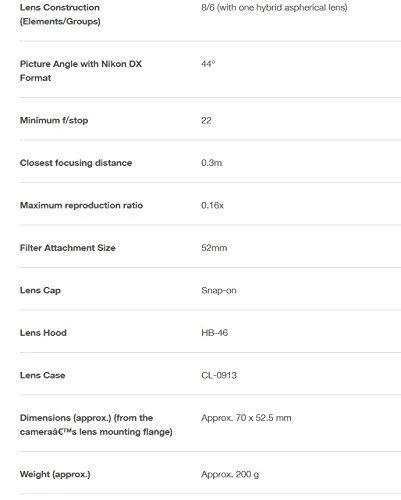Select the 8/6 hybrid aspherical lens value
The width and height of the screenshot is (401, 500).
(274, 7)
